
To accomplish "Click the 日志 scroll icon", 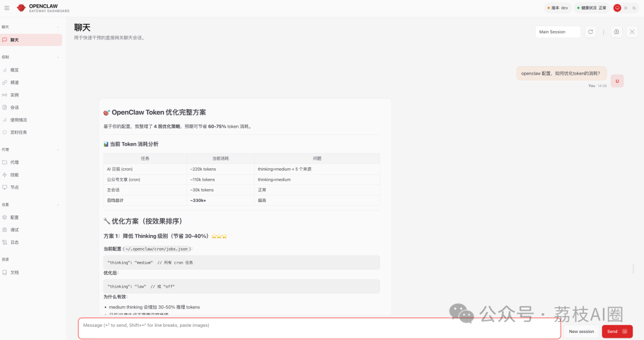I will [5, 242].
